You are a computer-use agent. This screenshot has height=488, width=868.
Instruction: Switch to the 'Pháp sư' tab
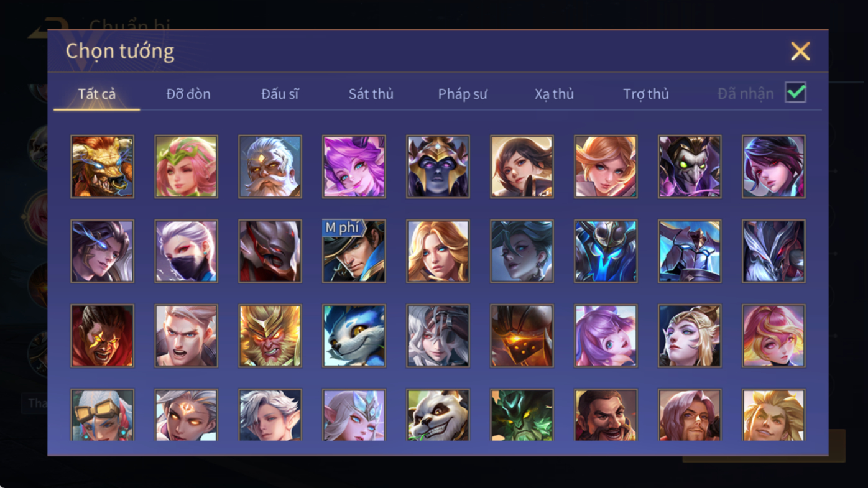(x=463, y=94)
